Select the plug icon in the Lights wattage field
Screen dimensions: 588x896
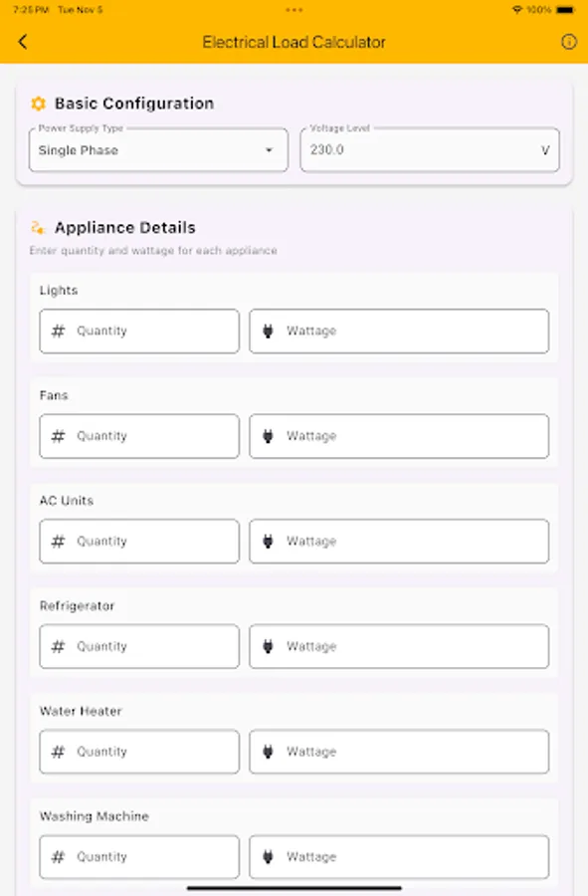(x=267, y=331)
